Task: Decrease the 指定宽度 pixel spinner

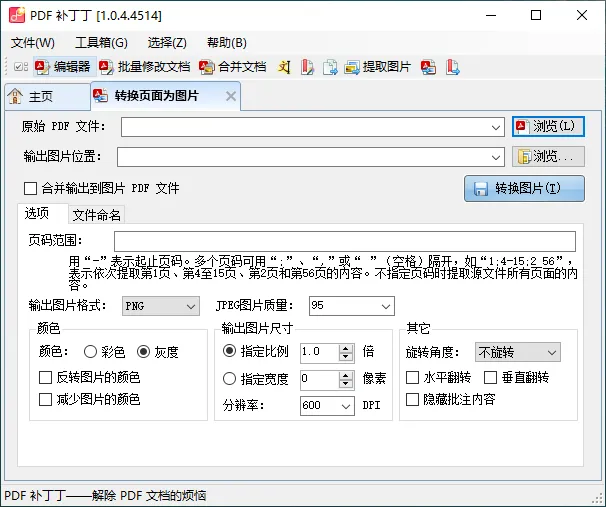Action: [346, 384]
